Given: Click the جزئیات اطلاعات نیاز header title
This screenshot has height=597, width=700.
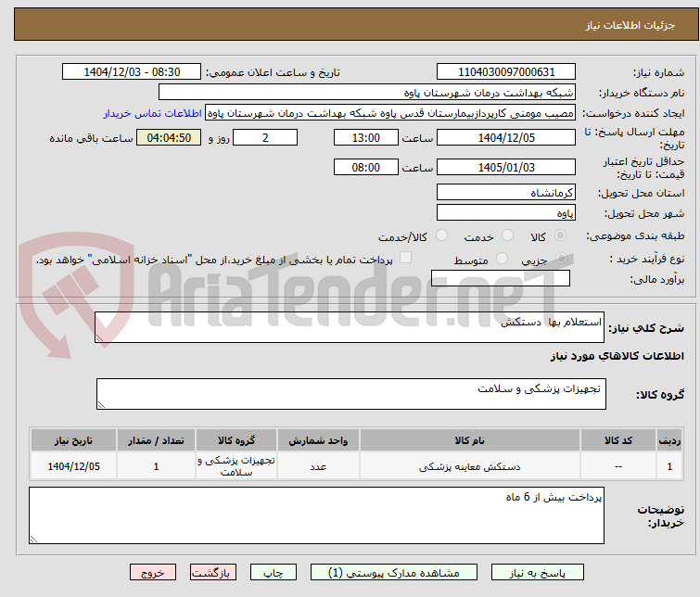Looking at the screenshot, I should click(x=630, y=25).
